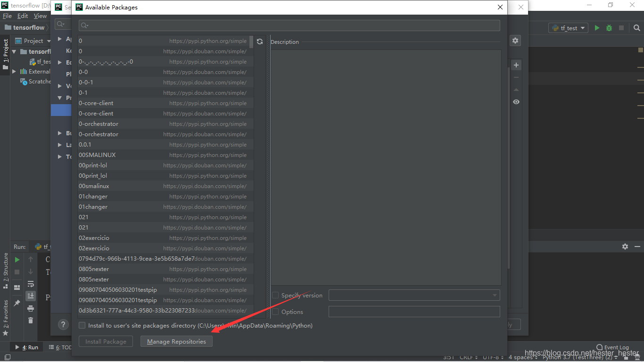Image resolution: width=644 pixels, height=362 pixels.
Task: Open the File menu
Action: (7, 16)
